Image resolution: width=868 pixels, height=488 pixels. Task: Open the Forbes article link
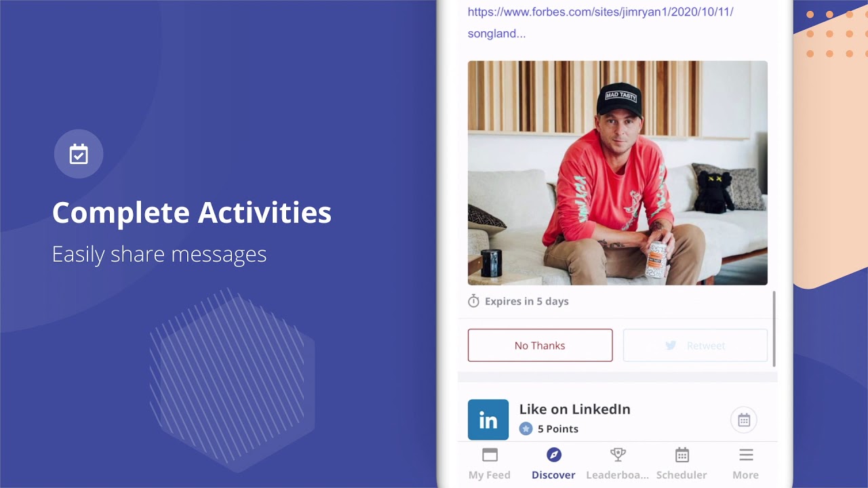pyautogui.click(x=600, y=22)
